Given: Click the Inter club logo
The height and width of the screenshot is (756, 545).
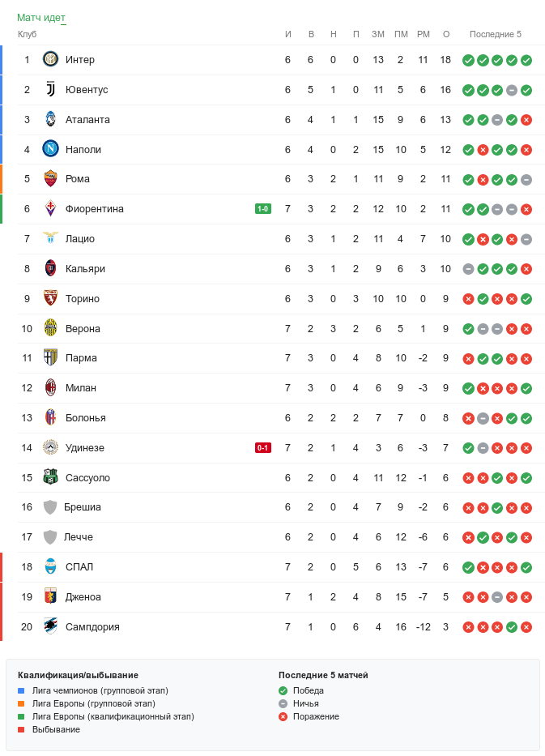Looking at the screenshot, I should pos(50,60).
